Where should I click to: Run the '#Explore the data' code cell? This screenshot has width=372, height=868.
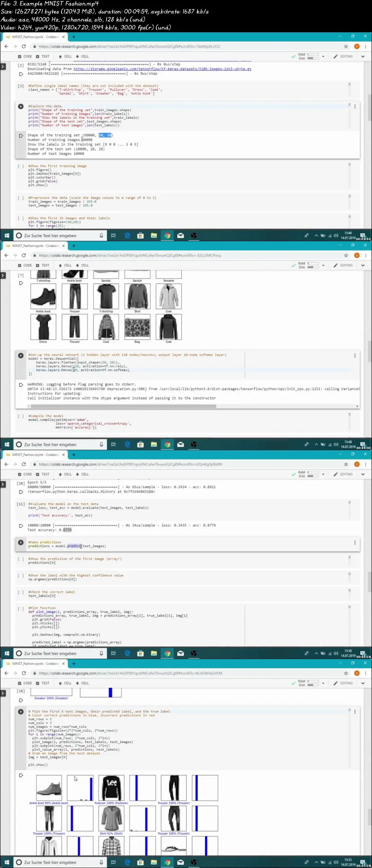pos(21,106)
